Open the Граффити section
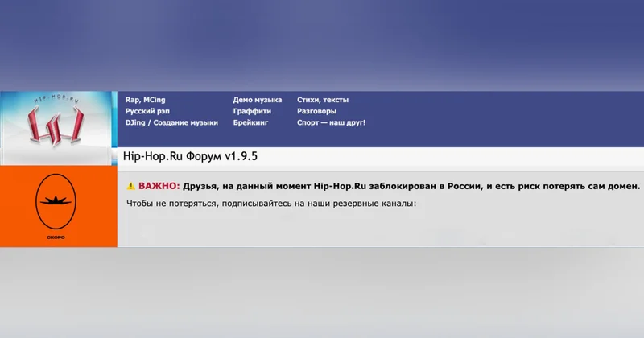The image size is (644, 338). coord(252,111)
